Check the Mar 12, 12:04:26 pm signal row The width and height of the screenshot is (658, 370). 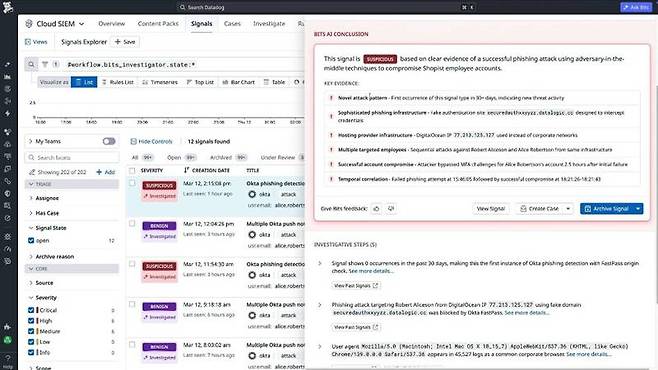coord(132,224)
